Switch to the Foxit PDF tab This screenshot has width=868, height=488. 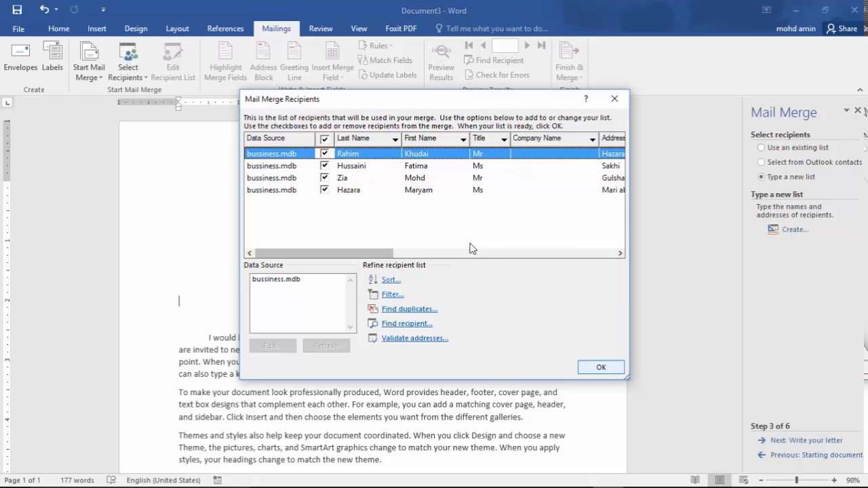coord(401,28)
